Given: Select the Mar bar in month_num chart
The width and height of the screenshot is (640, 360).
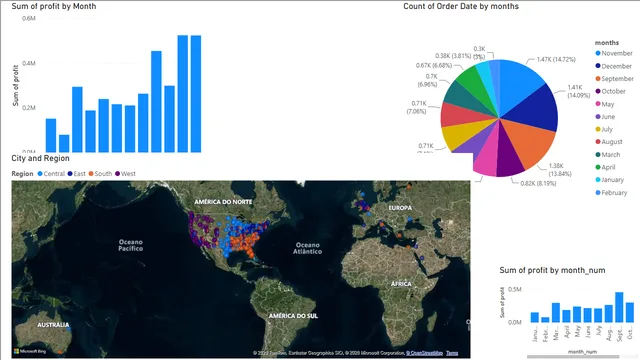Looking at the screenshot, I should pos(556,313).
